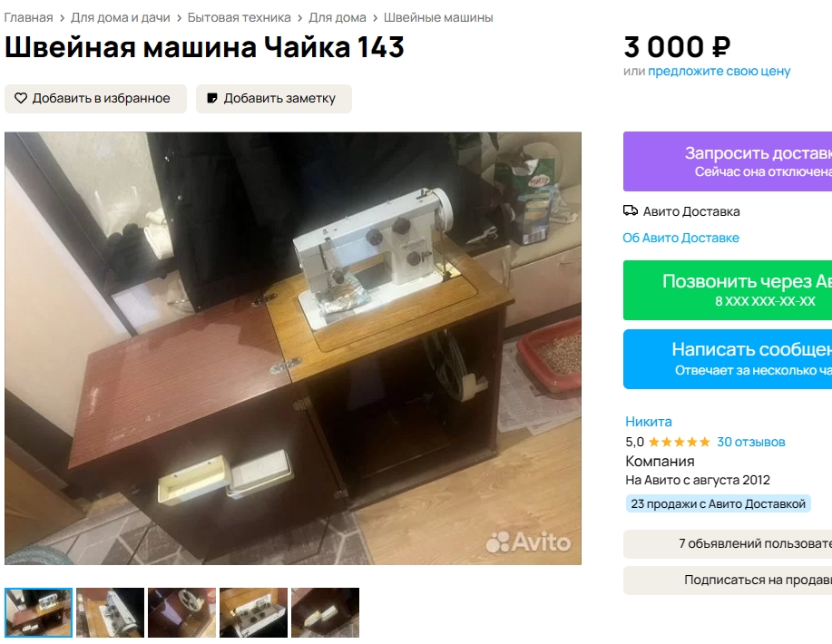Subscribe to seller via Подписаться button
The image size is (832, 644).
tap(728, 581)
